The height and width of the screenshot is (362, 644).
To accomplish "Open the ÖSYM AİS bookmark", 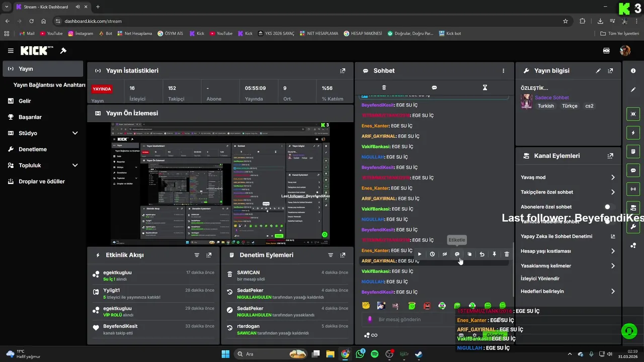I will coord(170,34).
